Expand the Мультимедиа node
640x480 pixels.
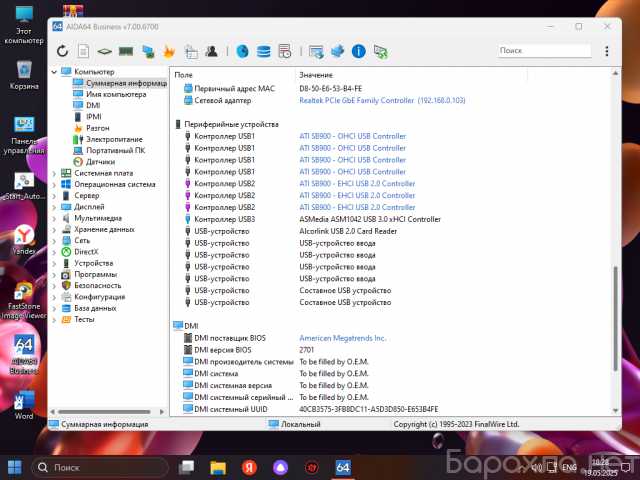pos(54,219)
